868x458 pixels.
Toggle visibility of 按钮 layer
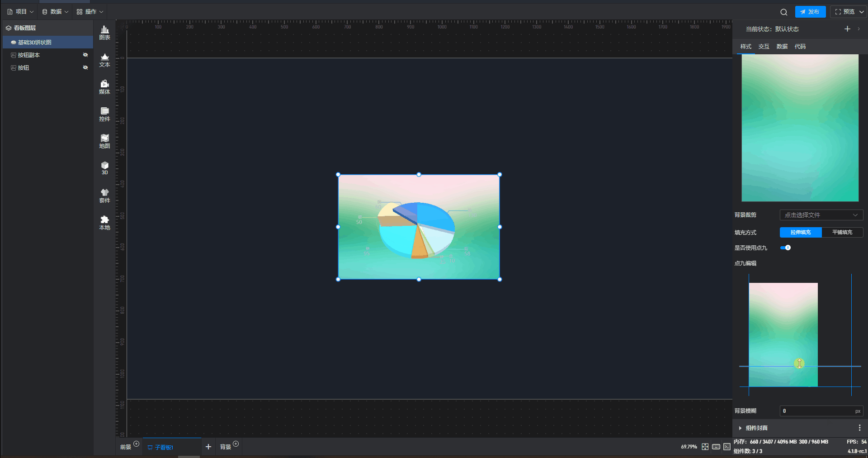[x=85, y=67]
